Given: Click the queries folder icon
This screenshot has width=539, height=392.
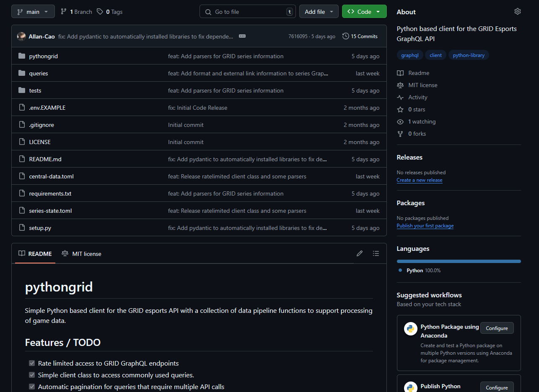Looking at the screenshot, I should pos(22,73).
